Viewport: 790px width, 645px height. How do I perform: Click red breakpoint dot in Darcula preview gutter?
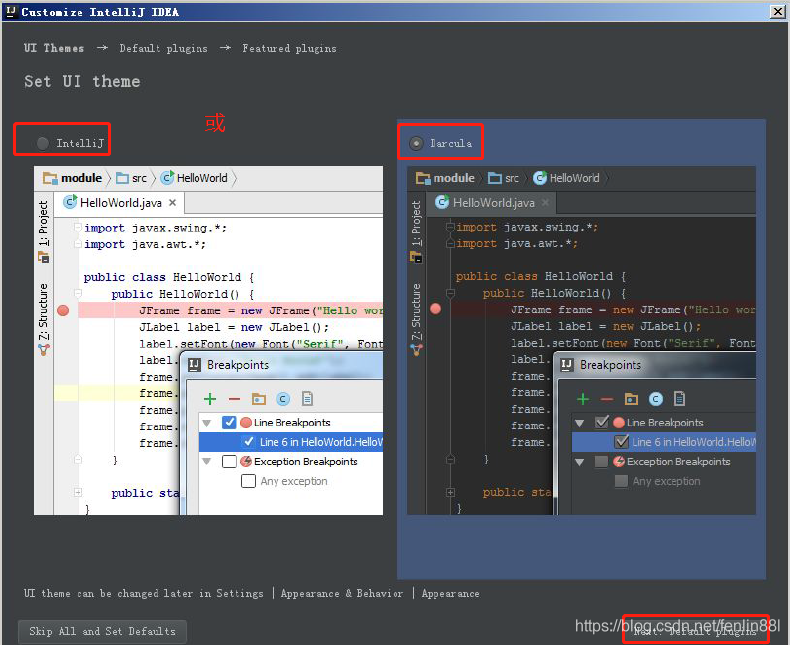click(436, 309)
